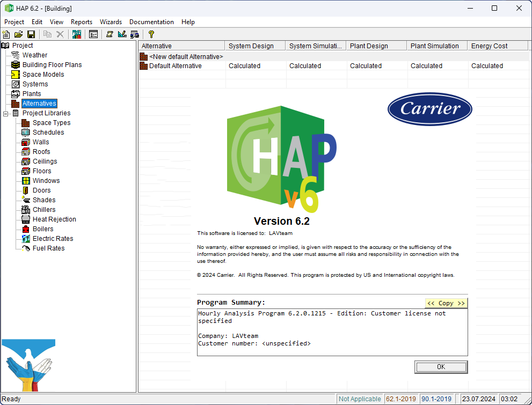532x405 pixels.
Task: Click Calculated under Energy Cost column
Action: (487, 66)
